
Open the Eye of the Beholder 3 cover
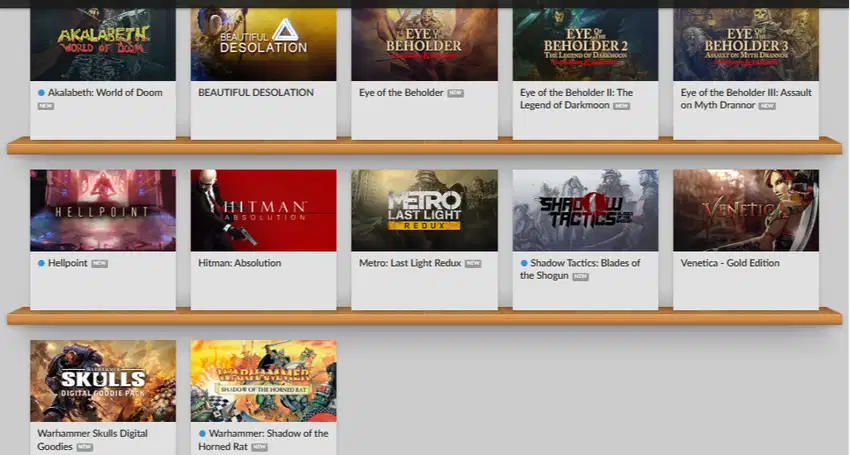coord(746,44)
